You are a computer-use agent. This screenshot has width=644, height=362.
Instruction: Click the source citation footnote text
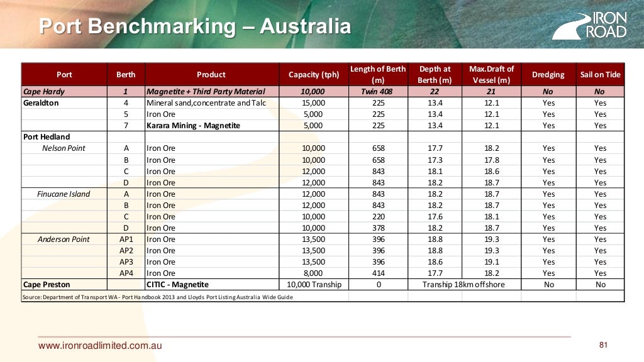pyautogui.click(x=158, y=297)
